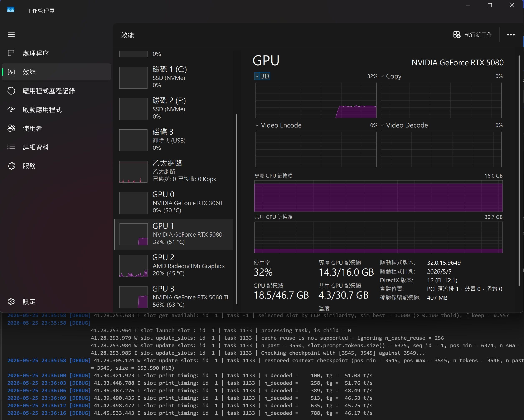Click GPU memory value 18.5/46.7 GB

(281, 295)
